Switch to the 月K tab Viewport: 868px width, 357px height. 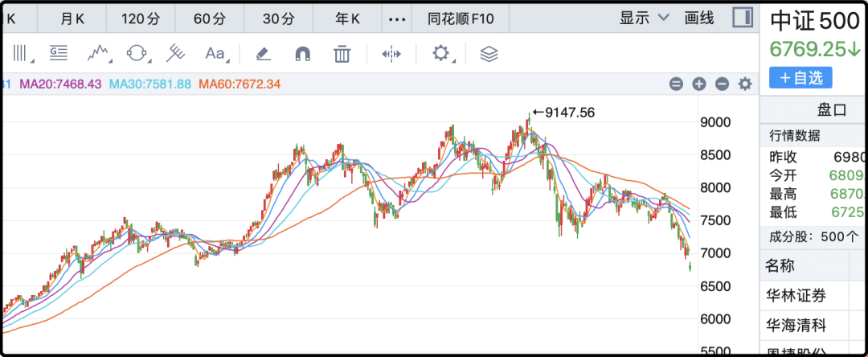(x=72, y=18)
